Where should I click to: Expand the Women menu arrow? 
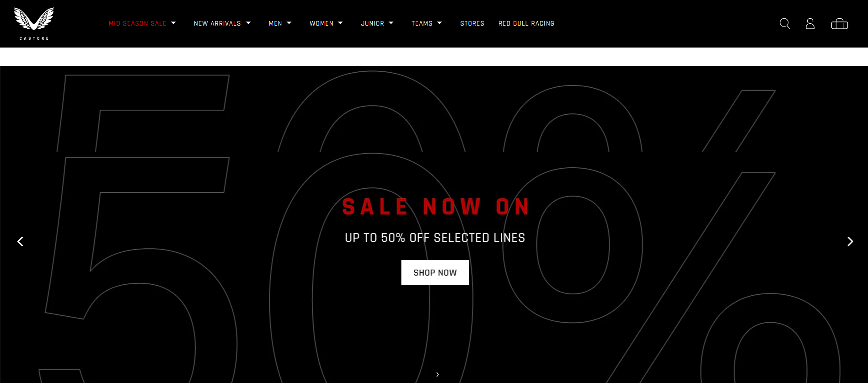pyautogui.click(x=340, y=23)
